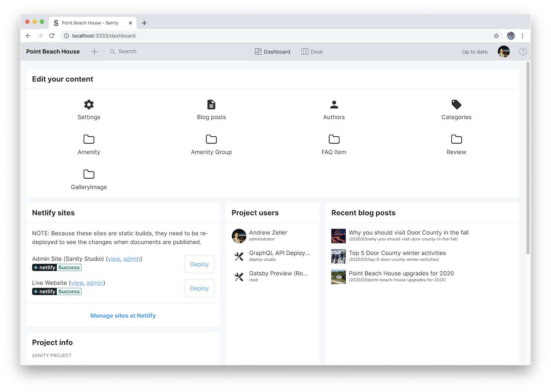Image resolution: width=551 pixels, height=392 pixels.
Task: Open the Review folder icon
Action: pyautogui.click(x=456, y=139)
